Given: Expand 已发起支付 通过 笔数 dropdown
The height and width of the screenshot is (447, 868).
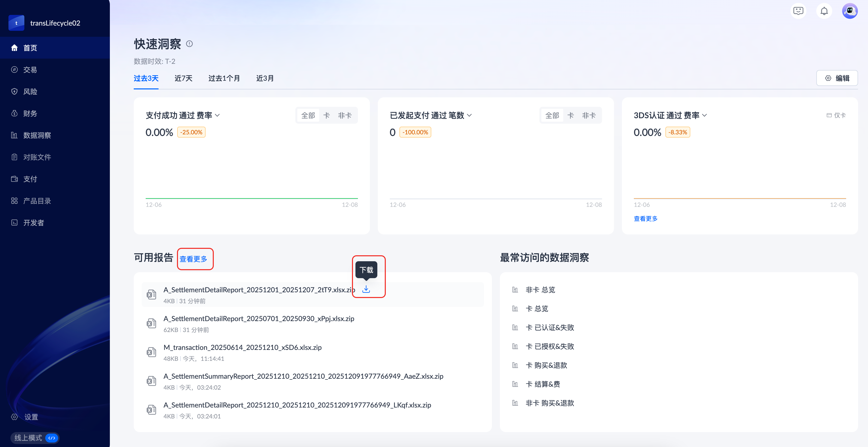Looking at the screenshot, I should pyautogui.click(x=469, y=115).
